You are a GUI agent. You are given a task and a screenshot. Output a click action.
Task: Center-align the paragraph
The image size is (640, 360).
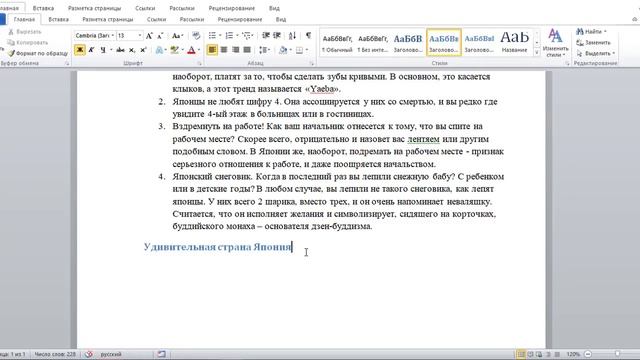coord(224,50)
